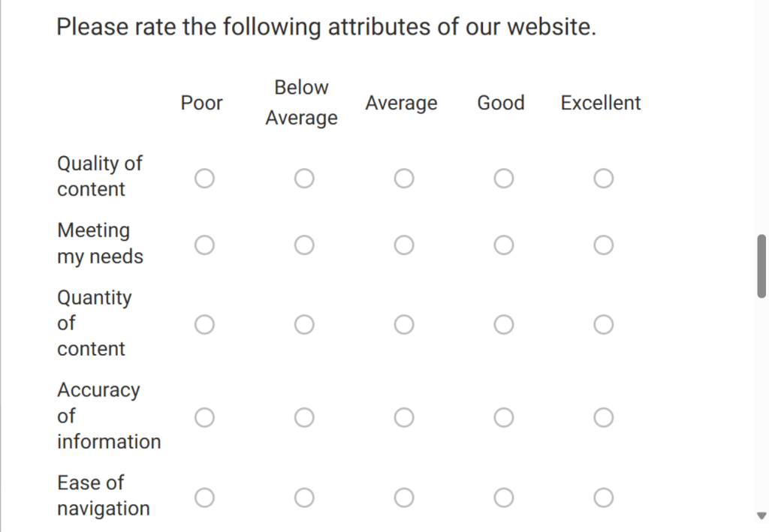This screenshot has width=769, height=532.
Task: Choose Average for Meeting my needs
Action: coord(404,245)
